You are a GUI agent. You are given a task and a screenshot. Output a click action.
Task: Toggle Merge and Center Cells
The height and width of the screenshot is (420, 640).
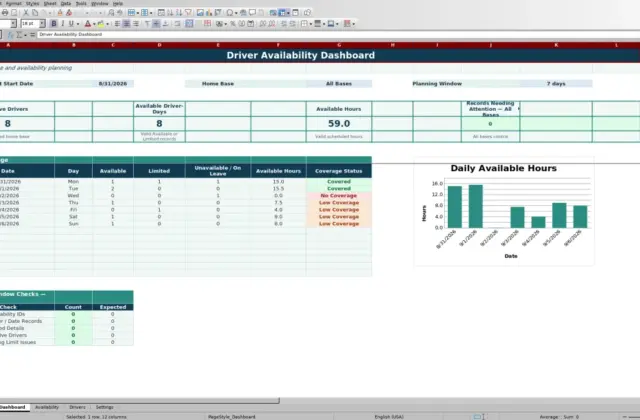point(189,24)
